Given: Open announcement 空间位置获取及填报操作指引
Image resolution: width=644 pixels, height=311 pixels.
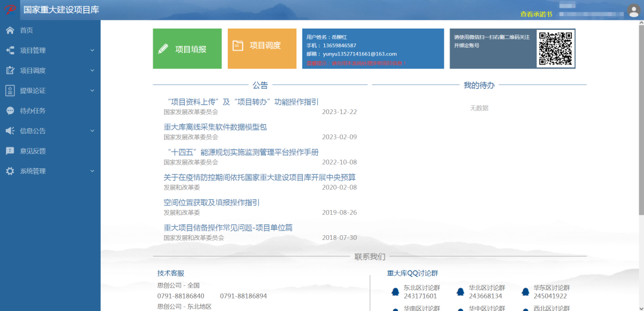Looking at the screenshot, I should click(x=212, y=202).
